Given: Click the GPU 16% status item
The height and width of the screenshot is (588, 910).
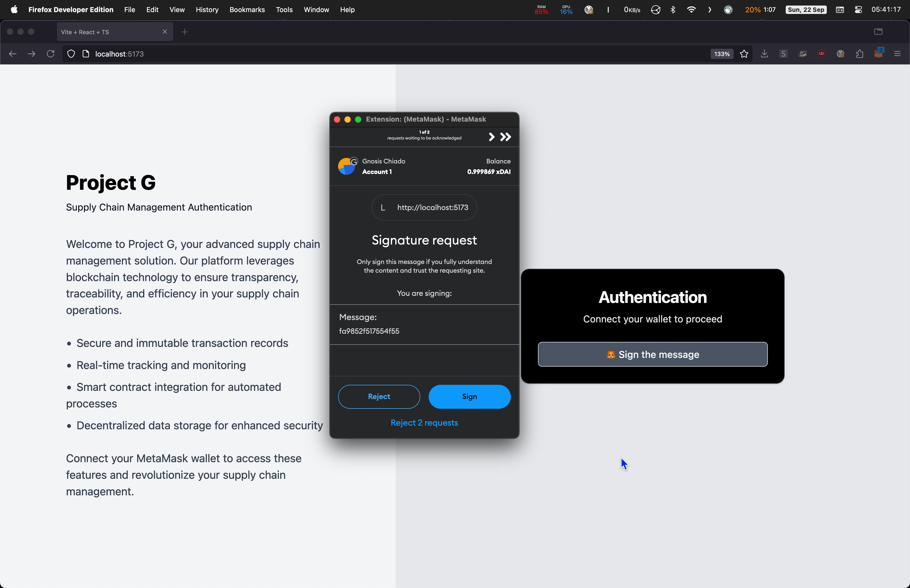Looking at the screenshot, I should (x=566, y=9).
